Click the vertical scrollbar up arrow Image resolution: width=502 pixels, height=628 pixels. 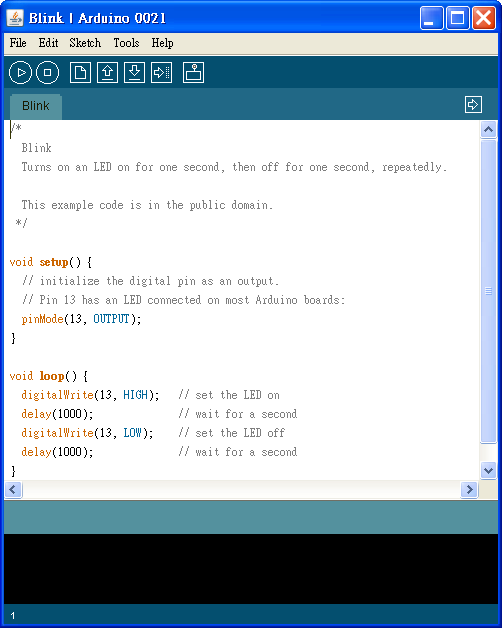tap(488, 129)
